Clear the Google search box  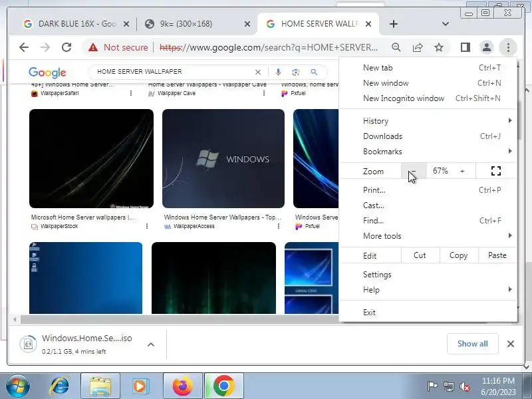point(258,72)
